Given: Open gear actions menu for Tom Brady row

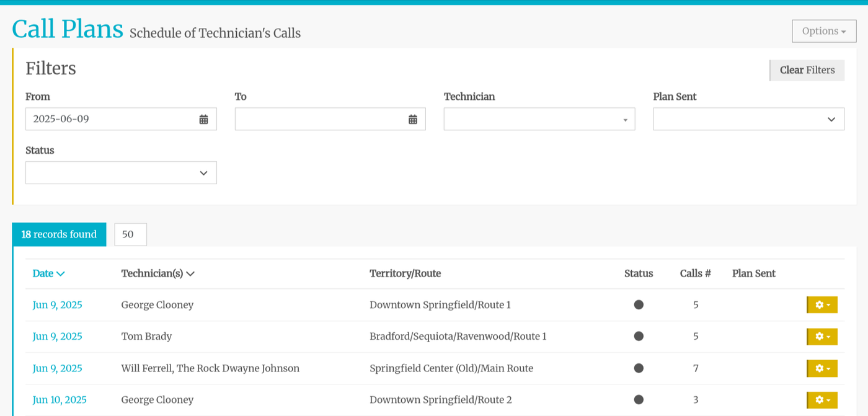Looking at the screenshot, I should click(821, 337).
